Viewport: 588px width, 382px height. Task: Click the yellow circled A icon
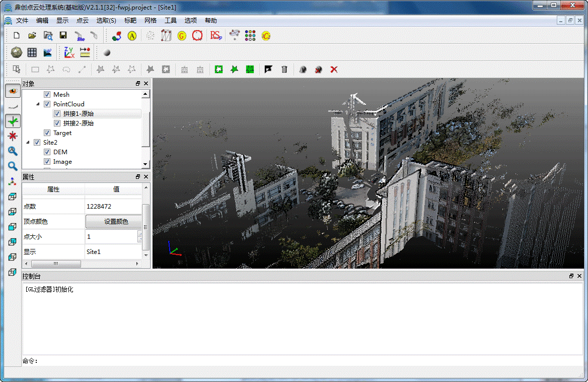pyautogui.click(x=132, y=36)
